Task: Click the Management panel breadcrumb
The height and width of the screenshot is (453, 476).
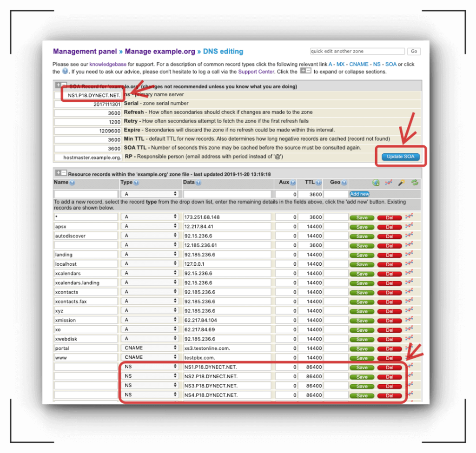Action: coord(85,51)
